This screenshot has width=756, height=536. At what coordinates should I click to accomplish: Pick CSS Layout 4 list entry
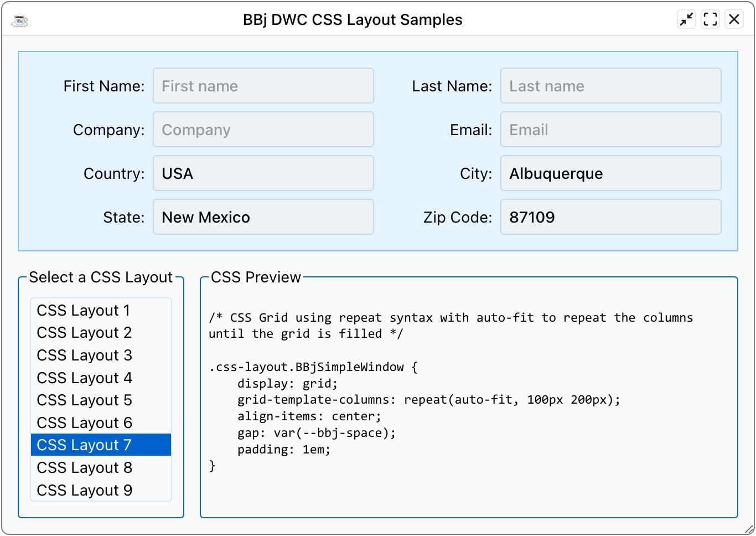tap(101, 378)
